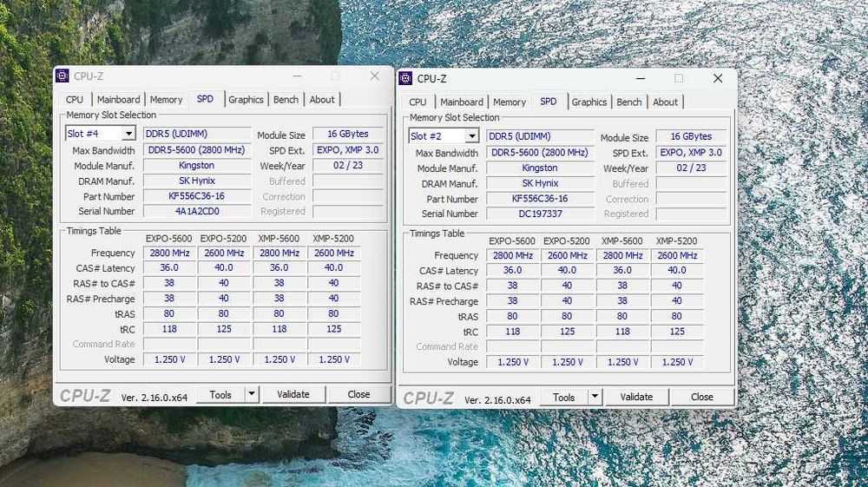Switch to CPU tab in left window
The image size is (868, 487).
[x=74, y=100]
